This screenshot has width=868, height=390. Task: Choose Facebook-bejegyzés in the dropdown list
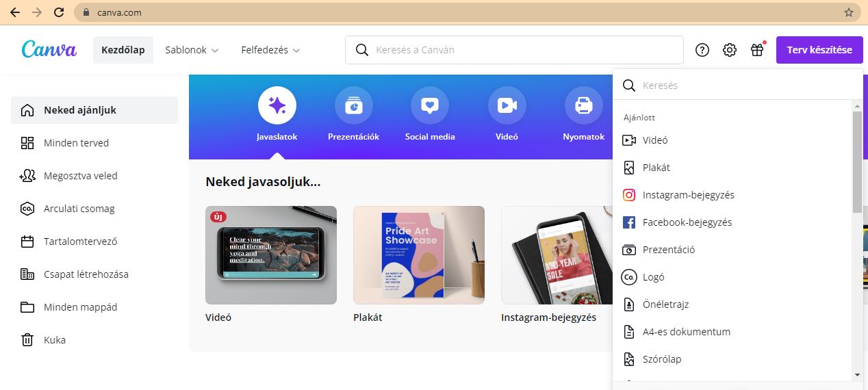pos(732,222)
